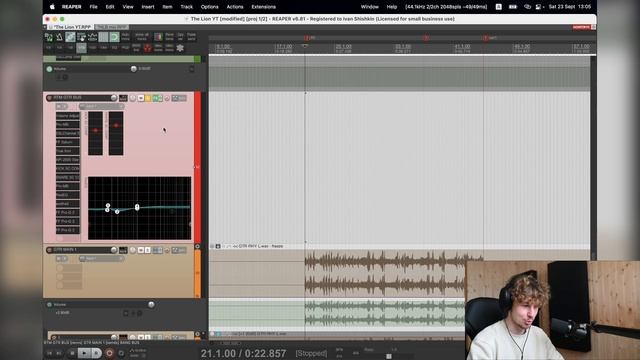Click volume knob on GTR GTR BUS track

click(114, 98)
